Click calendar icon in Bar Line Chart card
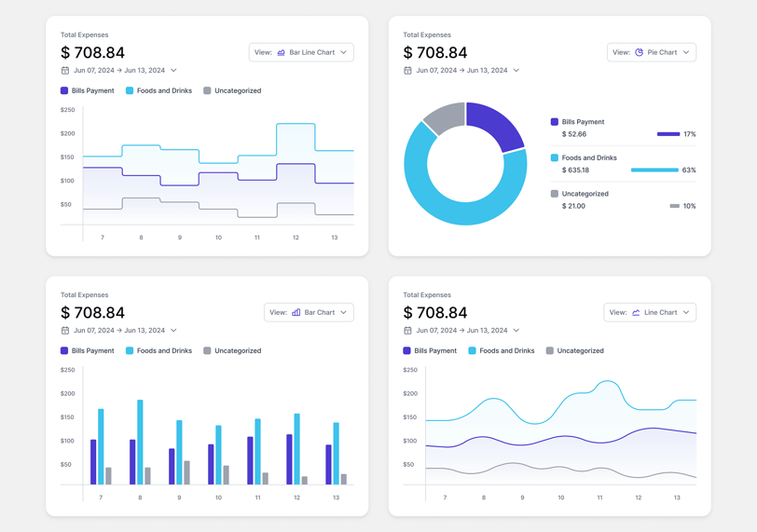 pyautogui.click(x=64, y=71)
